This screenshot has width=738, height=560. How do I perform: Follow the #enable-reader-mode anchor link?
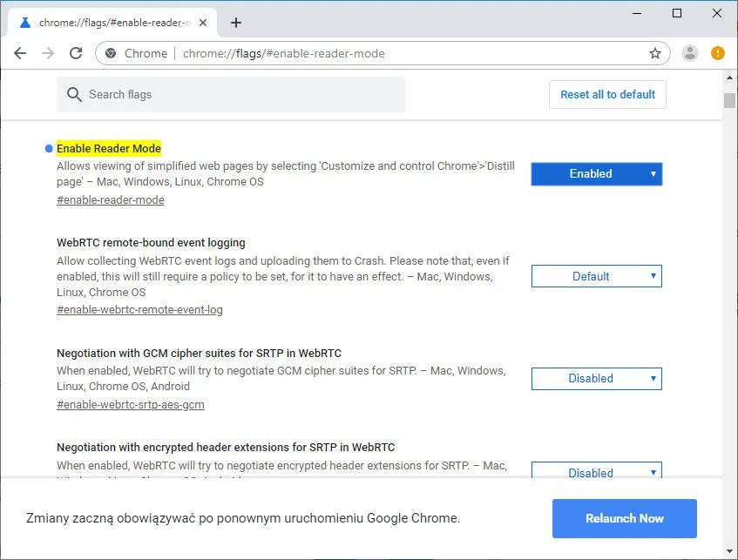click(110, 199)
